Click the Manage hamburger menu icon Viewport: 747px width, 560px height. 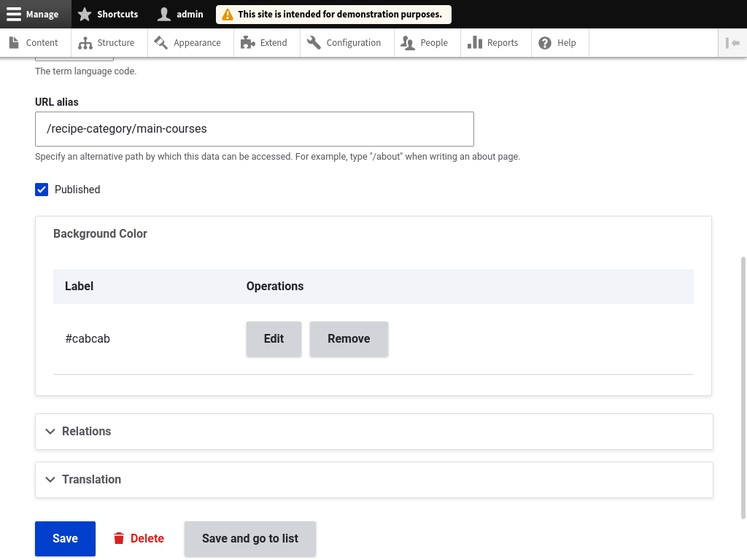click(x=14, y=14)
